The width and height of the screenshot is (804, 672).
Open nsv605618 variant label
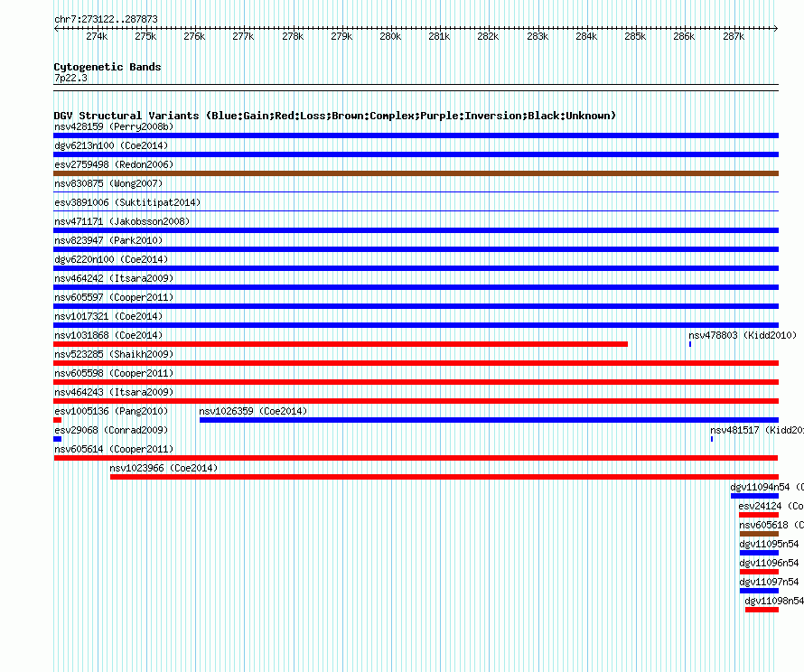[771, 525]
